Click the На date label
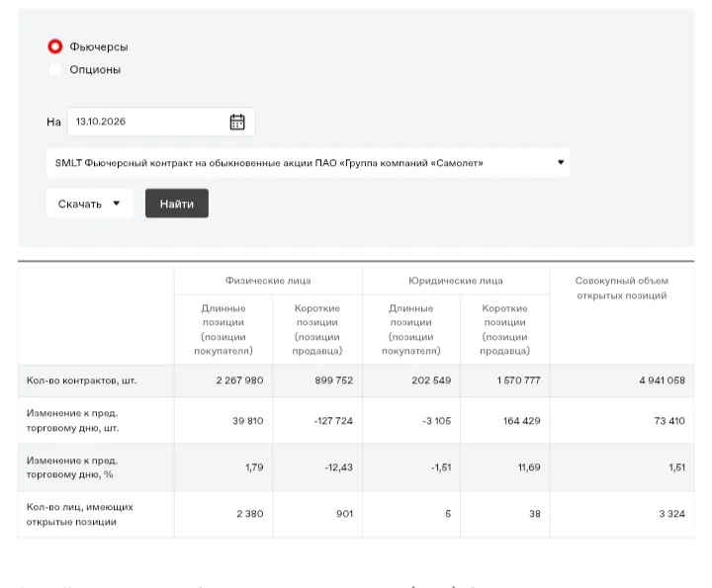This screenshot has height=588, width=712. 53,122
